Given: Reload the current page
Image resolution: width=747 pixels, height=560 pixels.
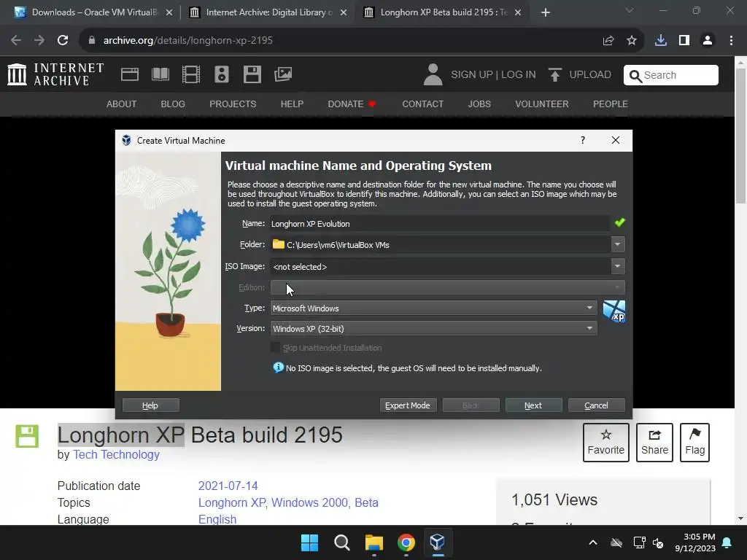Looking at the screenshot, I should (x=63, y=41).
